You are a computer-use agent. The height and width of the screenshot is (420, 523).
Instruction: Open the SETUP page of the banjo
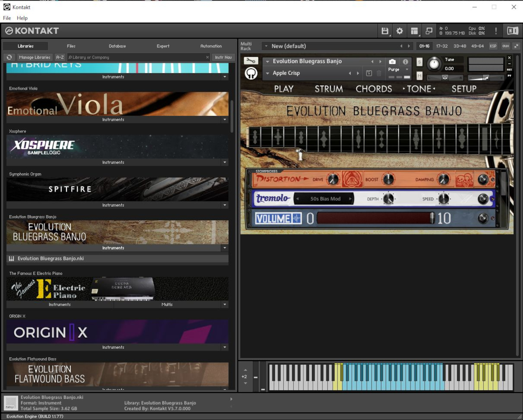(464, 89)
